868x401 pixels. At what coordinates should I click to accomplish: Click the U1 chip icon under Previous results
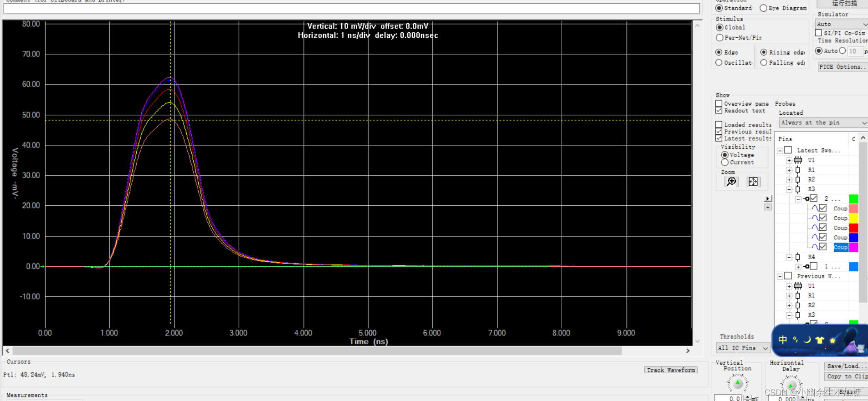coord(798,286)
